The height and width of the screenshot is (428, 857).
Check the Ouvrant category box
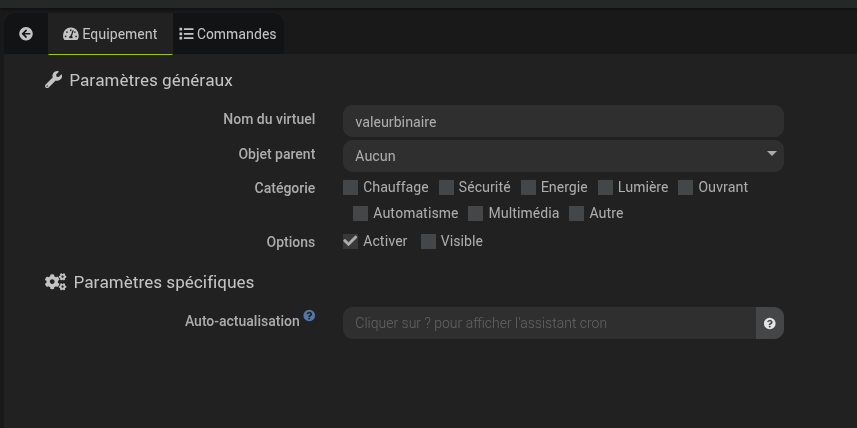686,187
